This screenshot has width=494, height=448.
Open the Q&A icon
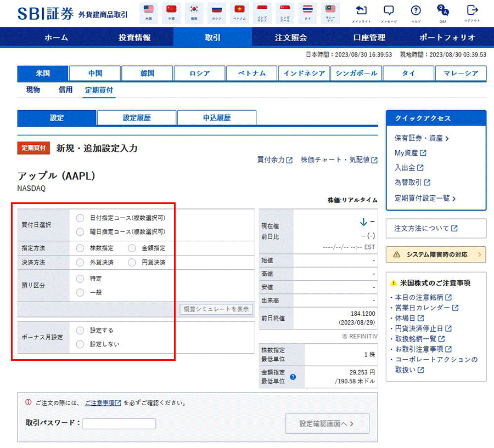coord(443,14)
